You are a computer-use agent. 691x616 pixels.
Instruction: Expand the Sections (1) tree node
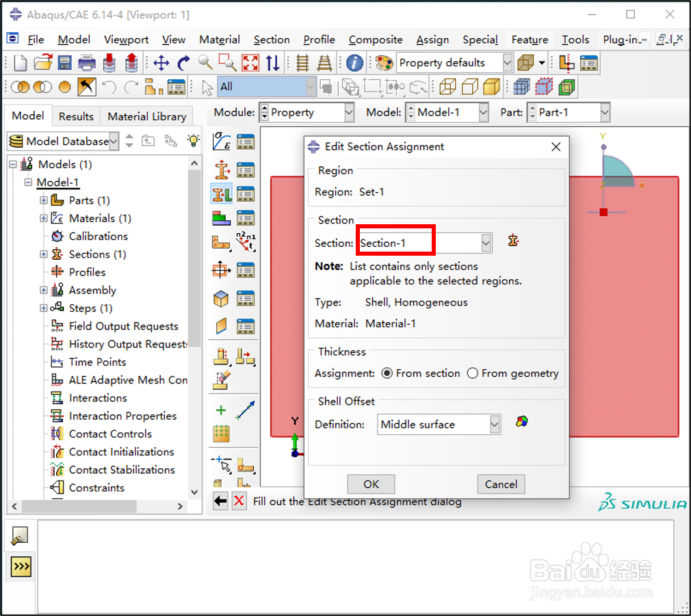(43, 254)
